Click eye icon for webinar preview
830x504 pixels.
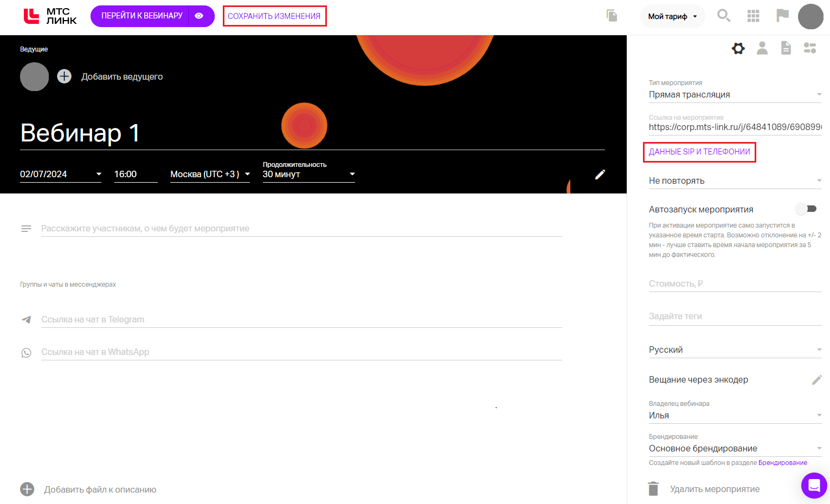[200, 16]
